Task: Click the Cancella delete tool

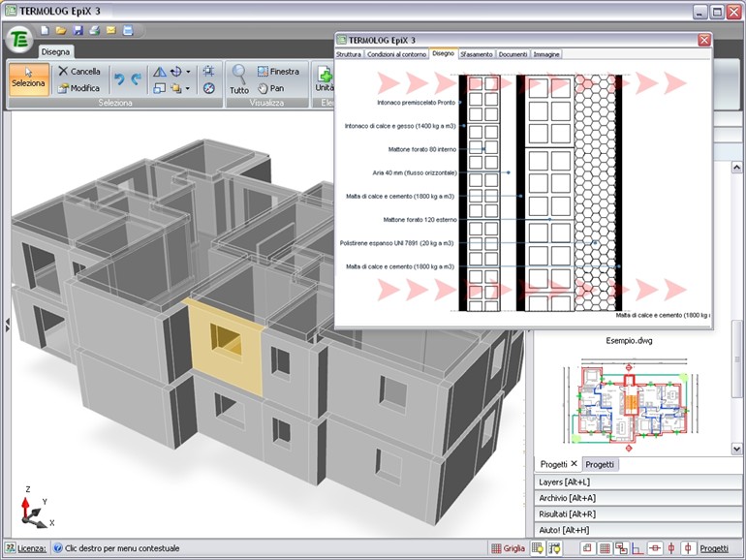Action: (x=78, y=71)
